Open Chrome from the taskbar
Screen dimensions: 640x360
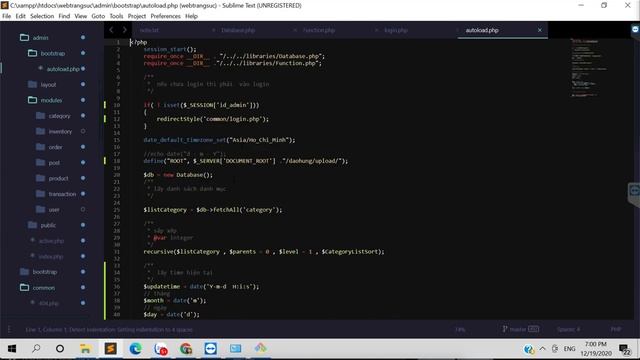pyautogui.click(x=186, y=349)
